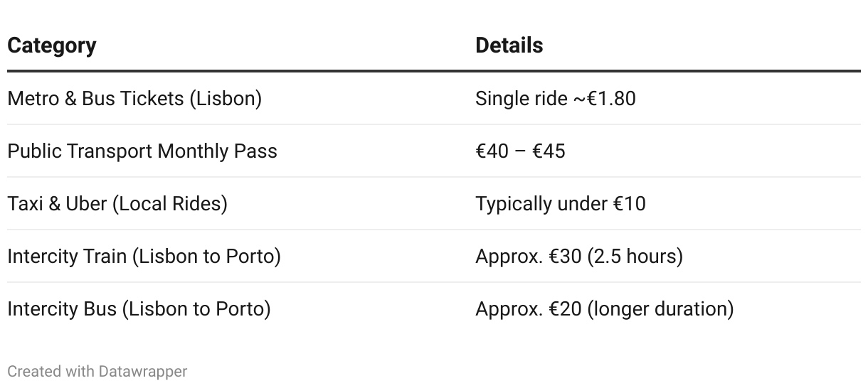Click Intercity Bus (Lisbon to Porto) label
The width and height of the screenshot is (868, 388).
coord(139,308)
